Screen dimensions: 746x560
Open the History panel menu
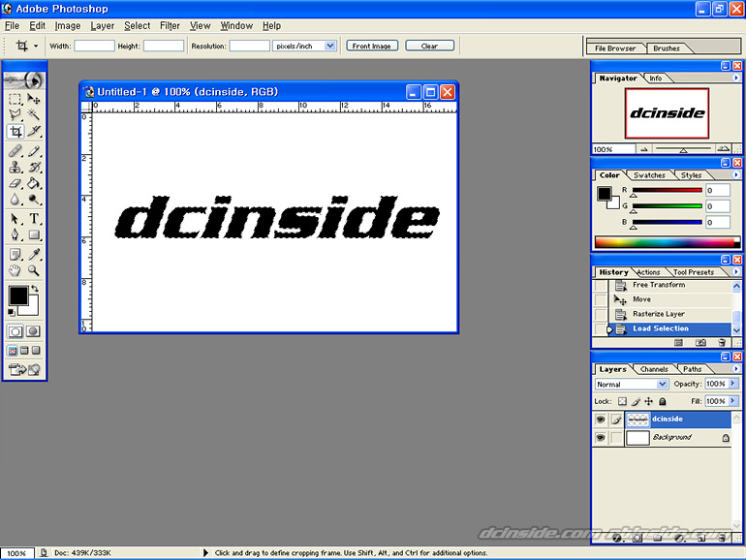coord(735,271)
